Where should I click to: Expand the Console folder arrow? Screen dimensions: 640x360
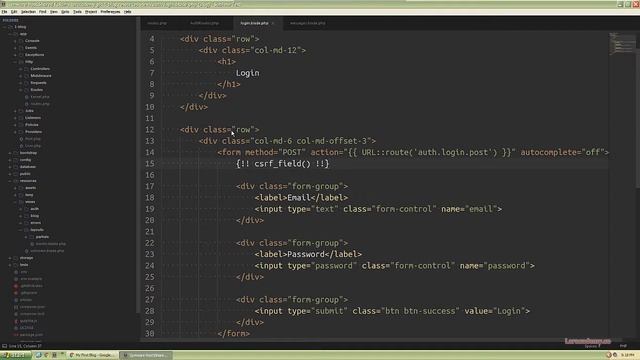pyautogui.click(x=15, y=41)
